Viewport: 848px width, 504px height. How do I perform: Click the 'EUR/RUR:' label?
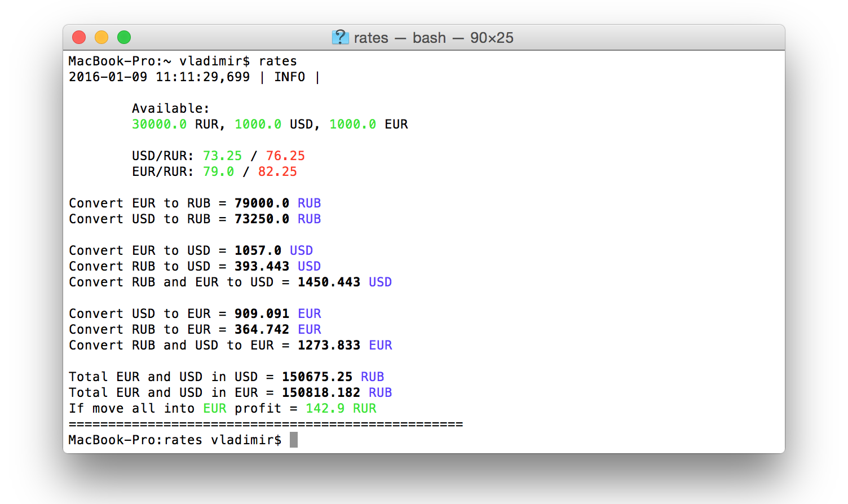click(163, 171)
